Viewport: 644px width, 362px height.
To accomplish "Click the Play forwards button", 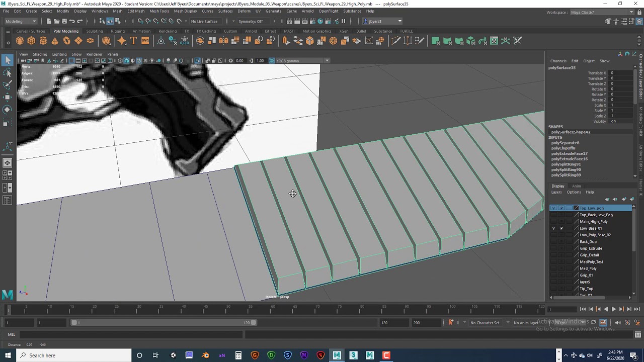I will pyautogui.click(x=613, y=309).
